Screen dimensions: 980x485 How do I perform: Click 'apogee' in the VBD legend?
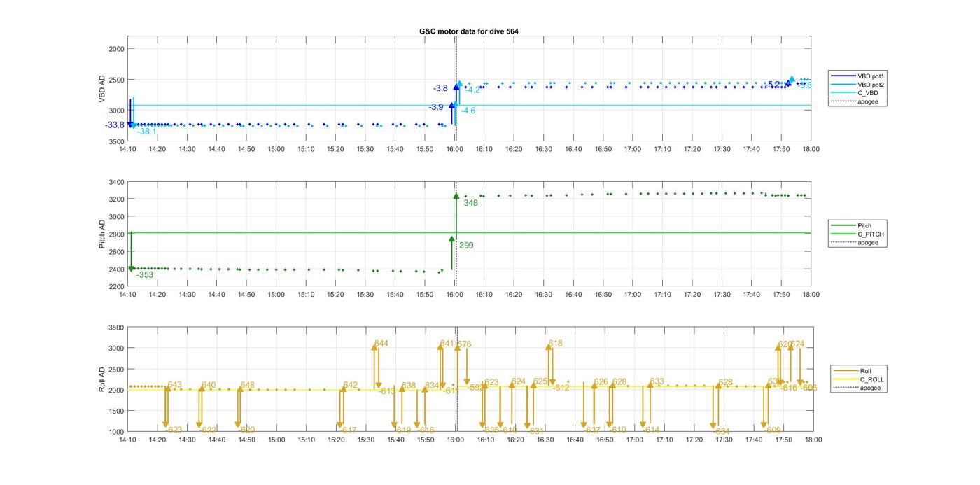pos(868,102)
